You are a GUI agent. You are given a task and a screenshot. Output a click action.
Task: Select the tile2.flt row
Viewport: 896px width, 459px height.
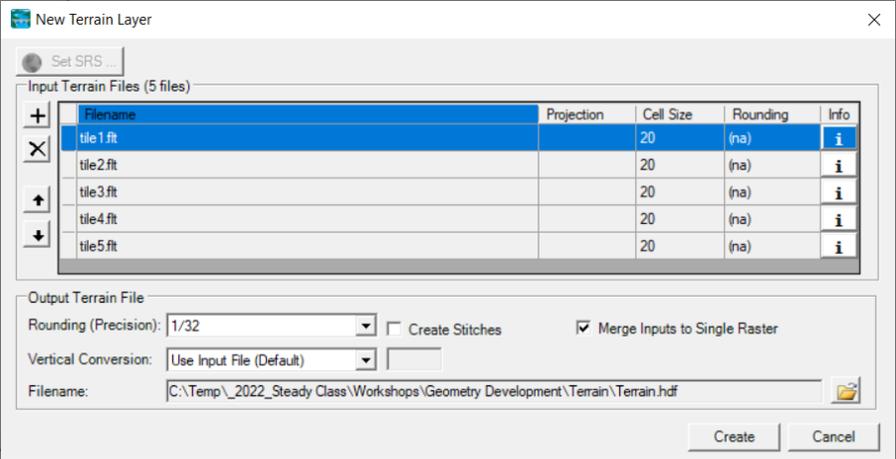tap(459, 165)
